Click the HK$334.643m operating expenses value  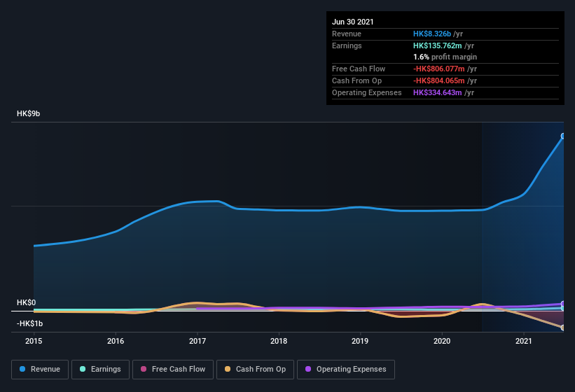(x=438, y=92)
